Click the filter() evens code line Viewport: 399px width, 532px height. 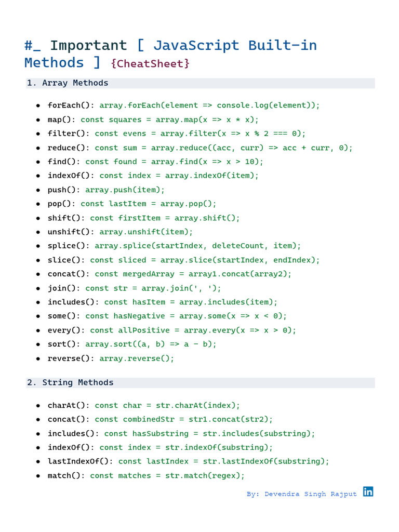pyautogui.click(x=200, y=134)
